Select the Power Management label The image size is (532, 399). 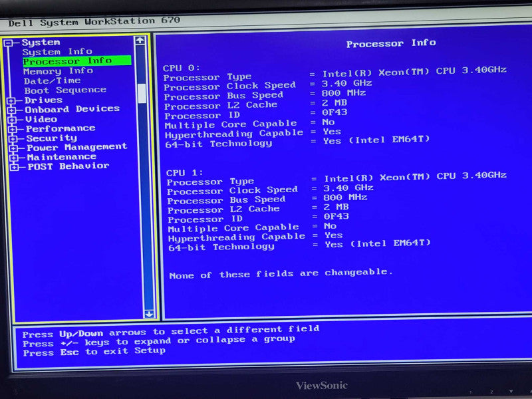[x=77, y=148]
